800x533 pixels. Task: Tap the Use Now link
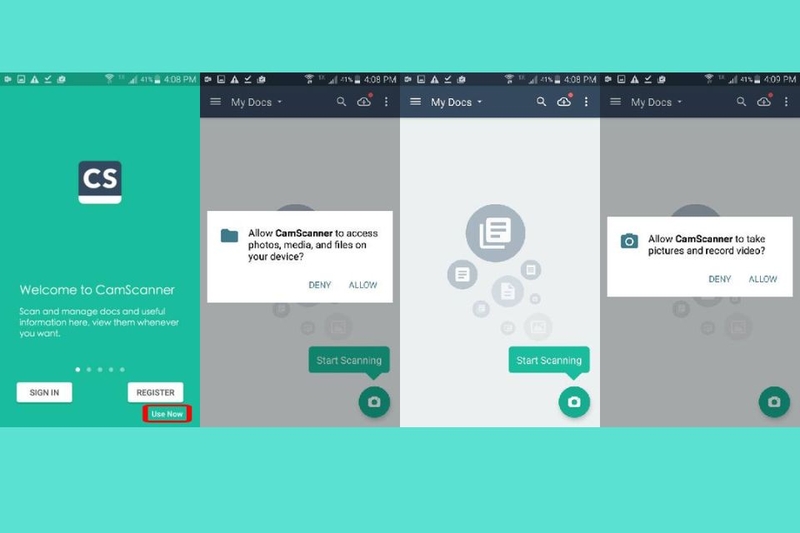pyautogui.click(x=167, y=414)
